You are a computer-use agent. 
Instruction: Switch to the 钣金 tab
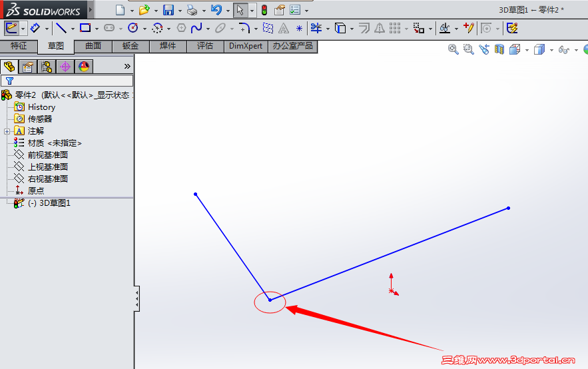(131, 46)
